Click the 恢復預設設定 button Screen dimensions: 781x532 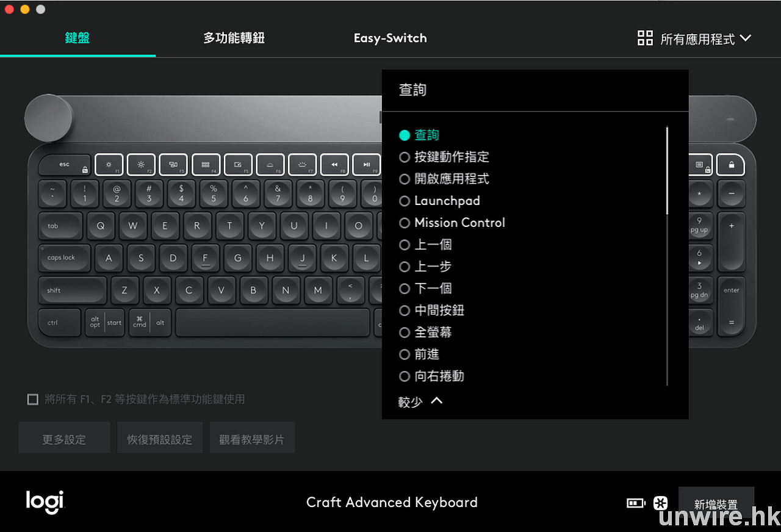[159, 439]
